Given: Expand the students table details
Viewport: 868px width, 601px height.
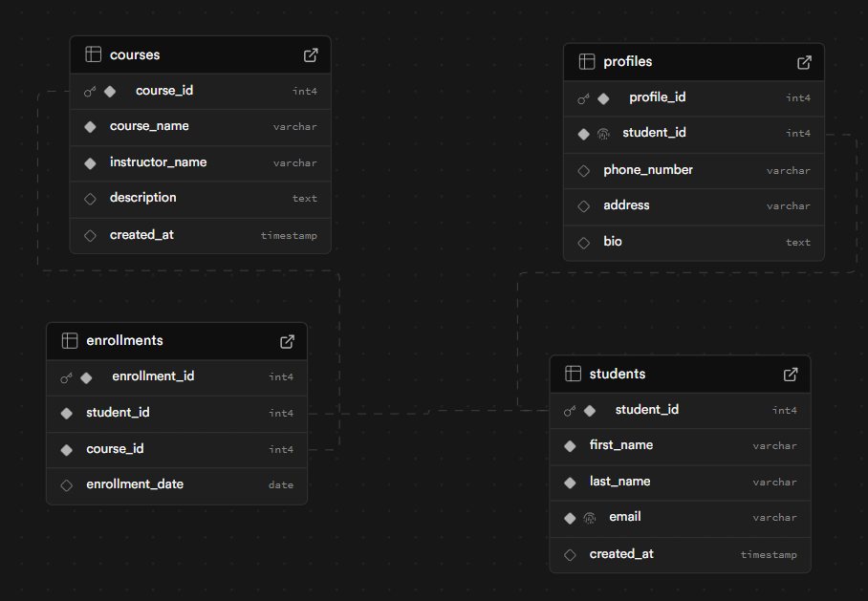Looking at the screenshot, I should pos(791,374).
